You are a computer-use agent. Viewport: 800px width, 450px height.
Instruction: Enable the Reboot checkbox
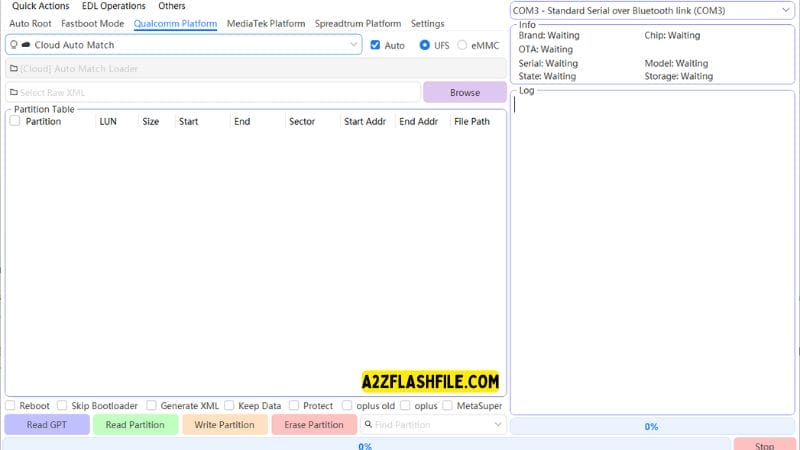tap(10, 405)
